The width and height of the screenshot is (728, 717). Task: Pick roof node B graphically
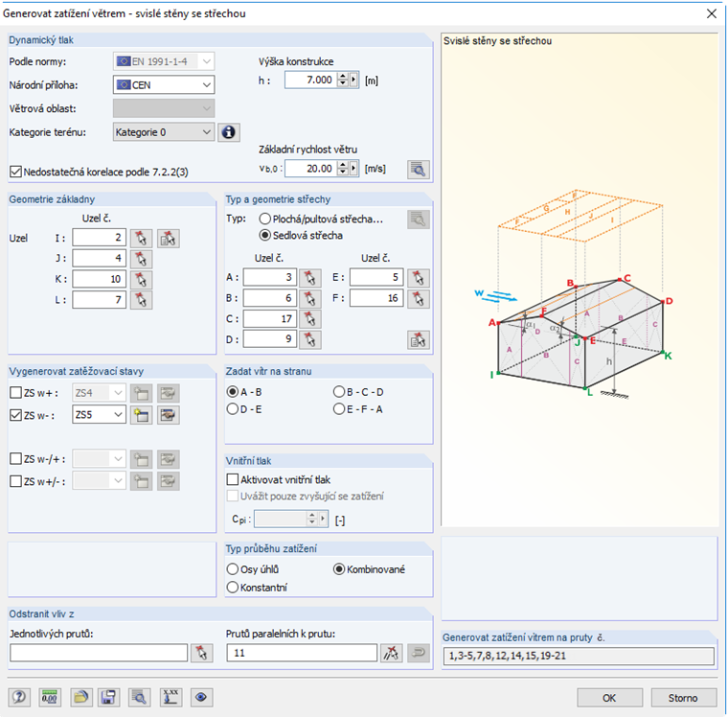[309, 298]
